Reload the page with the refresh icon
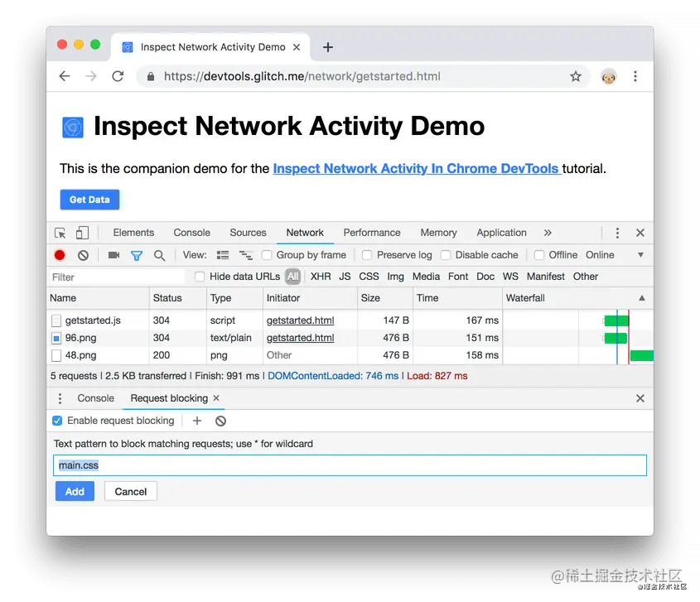Image resolution: width=700 pixels, height=602 pixels. pyautogui.click(x=118, y=76)
